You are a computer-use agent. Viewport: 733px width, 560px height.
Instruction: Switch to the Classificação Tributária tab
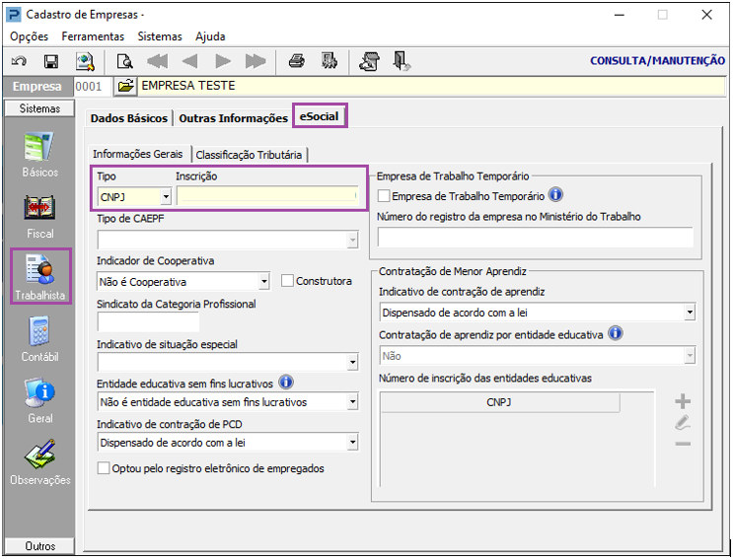[249, 155]
